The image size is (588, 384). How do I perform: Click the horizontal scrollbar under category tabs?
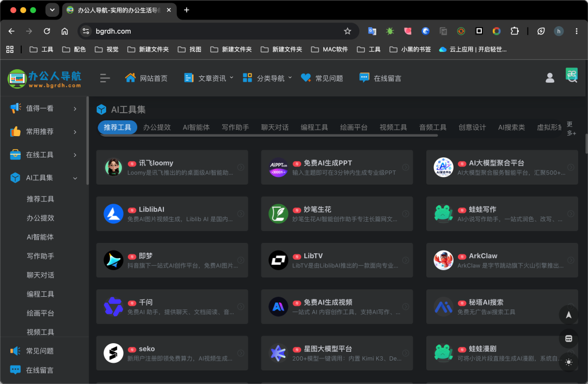268,136
